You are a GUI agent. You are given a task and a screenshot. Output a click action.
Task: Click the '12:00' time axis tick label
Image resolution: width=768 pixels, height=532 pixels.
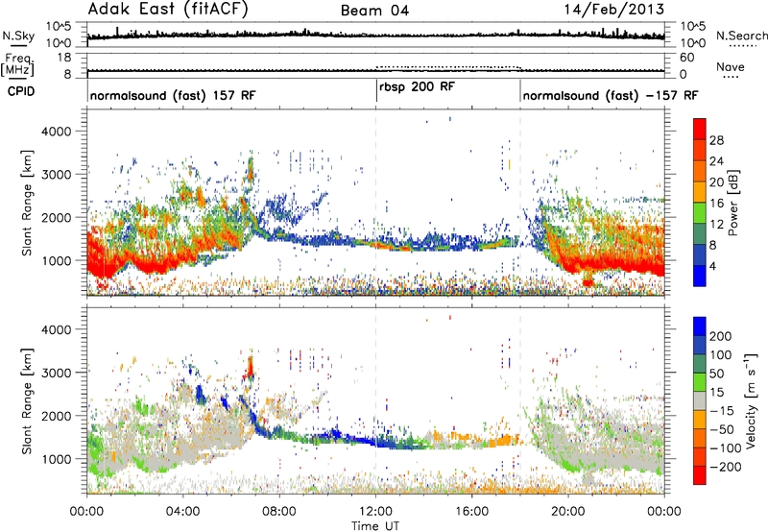(375, 512)
